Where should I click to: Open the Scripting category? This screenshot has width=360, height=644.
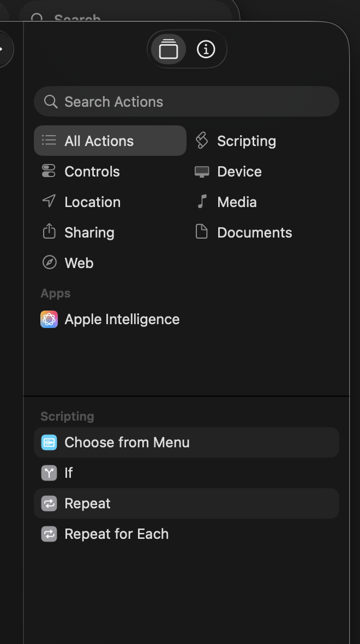[x=246, y=141]
